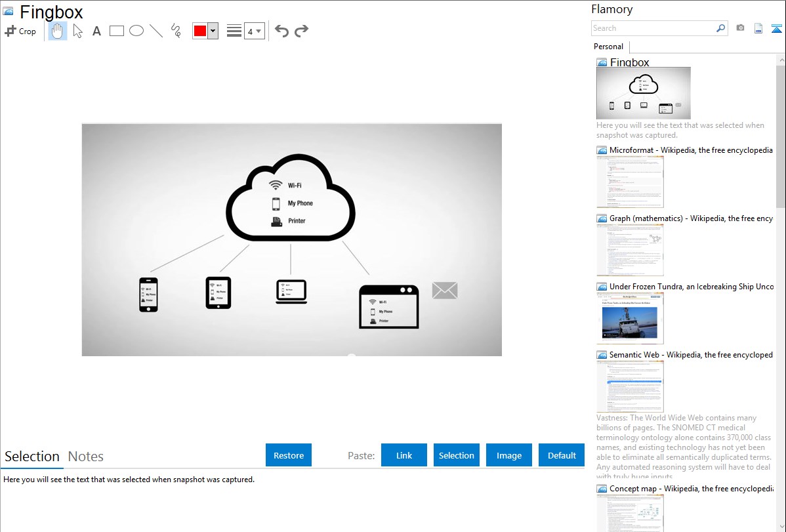Choose the freehand scribble tool

[x=175, y=31]
